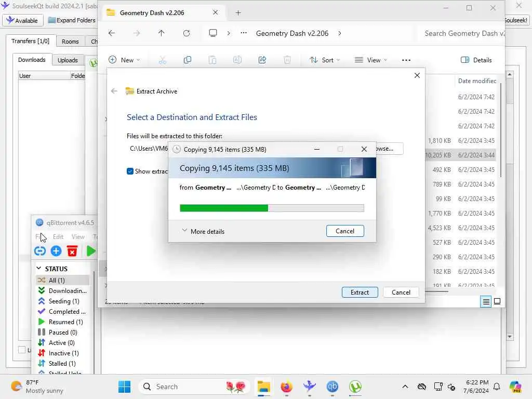Show hidden system tray icons
Viewport: 532px width, 399px height.
405,387
